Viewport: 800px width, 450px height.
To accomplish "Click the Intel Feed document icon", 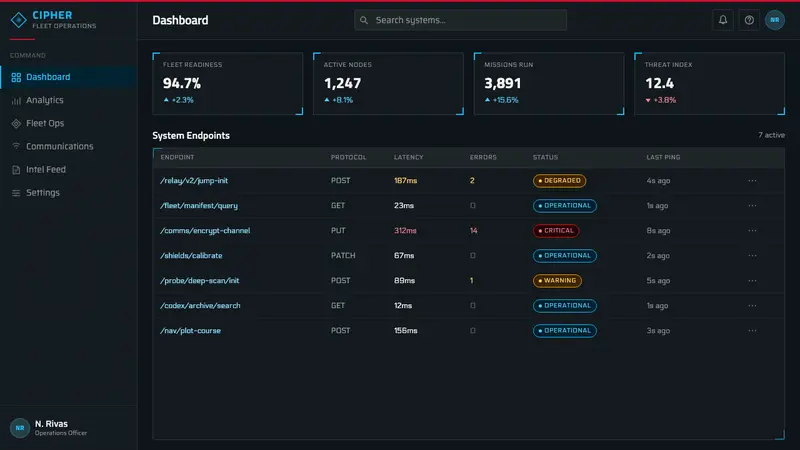I will pyautogui.click(x=16, y=169).
